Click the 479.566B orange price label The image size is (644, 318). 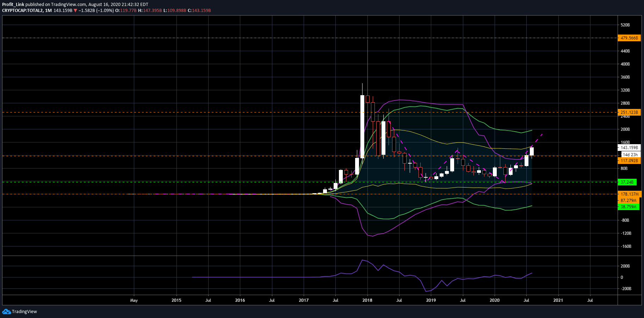629,38
